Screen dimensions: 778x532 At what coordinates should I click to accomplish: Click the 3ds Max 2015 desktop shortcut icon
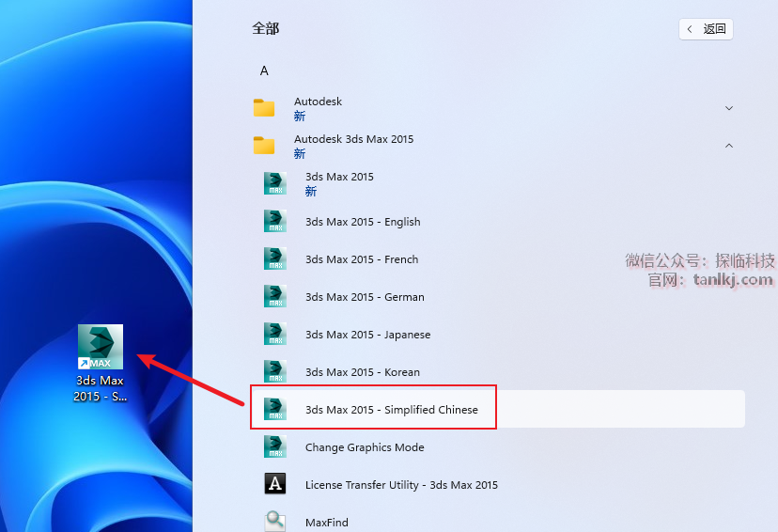[x=101, y=347]
